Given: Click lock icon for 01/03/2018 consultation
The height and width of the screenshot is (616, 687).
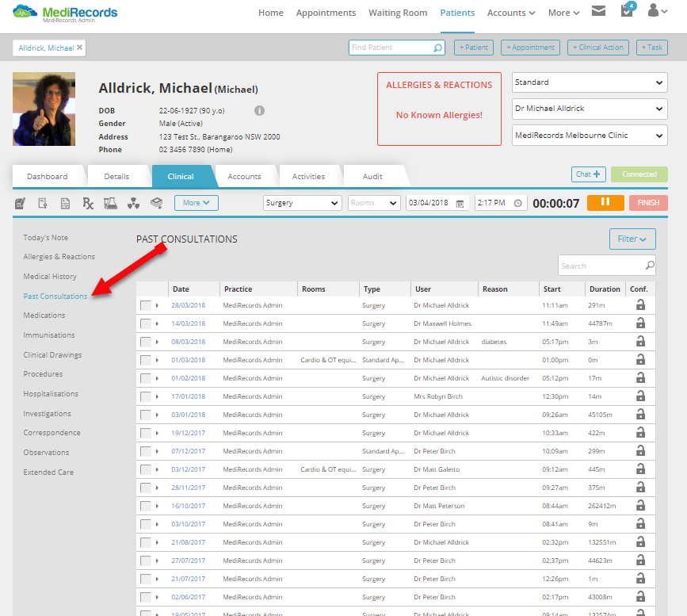Looking at the screenshot, I should 640,359.
